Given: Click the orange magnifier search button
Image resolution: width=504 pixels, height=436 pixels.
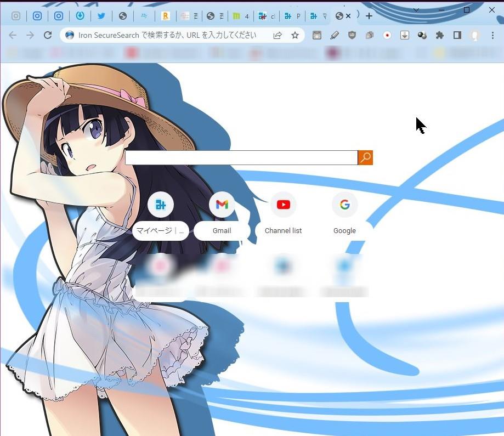Looking at the screenshot, I should (x=365, y=157).
